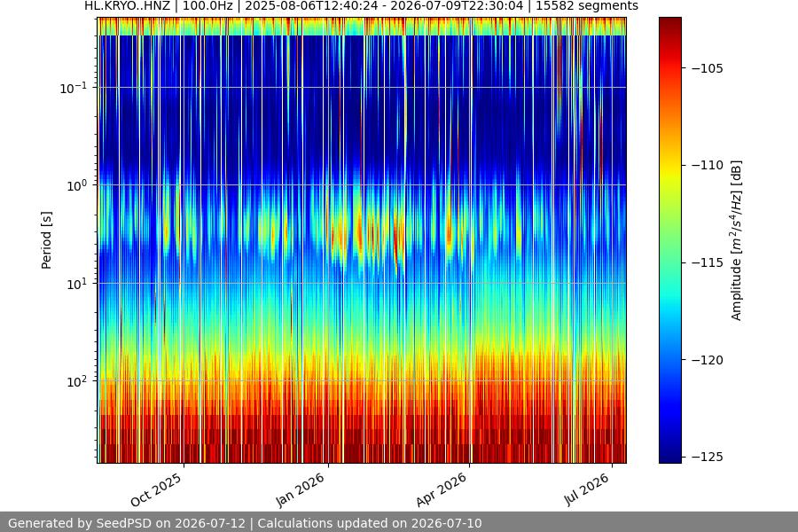Click the 10² period tick label
Image resolution: width=798 pixels, height=532 pixels.
pyautogui.click(x=76, y=381)
